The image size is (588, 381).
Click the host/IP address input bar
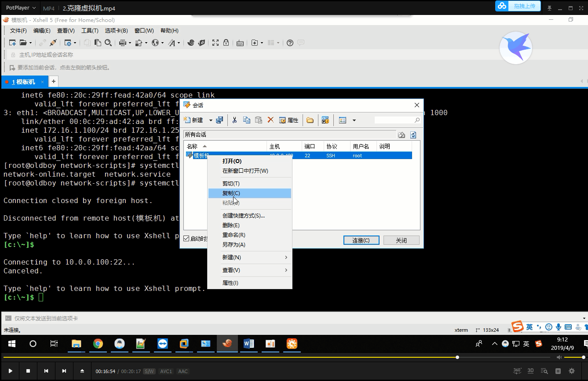pos(295,55)
